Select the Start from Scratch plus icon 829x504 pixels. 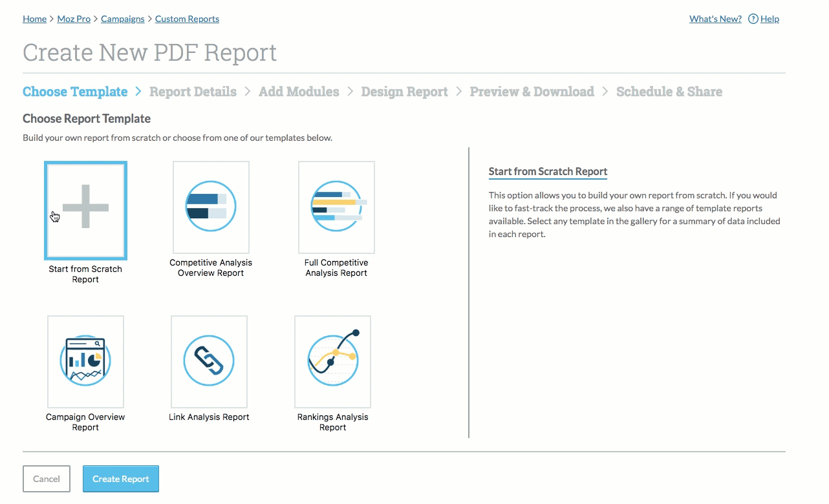pos(85,207)
